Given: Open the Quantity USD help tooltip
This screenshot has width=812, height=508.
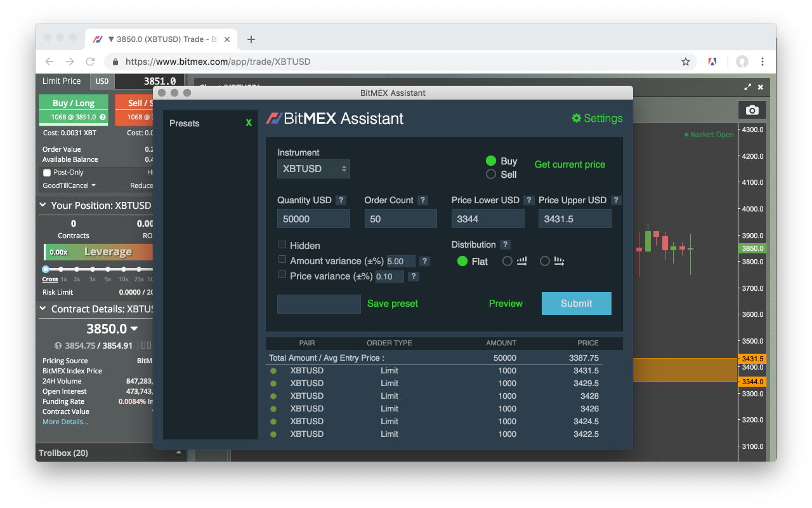Looking at the screenshot, I should 341,199.
